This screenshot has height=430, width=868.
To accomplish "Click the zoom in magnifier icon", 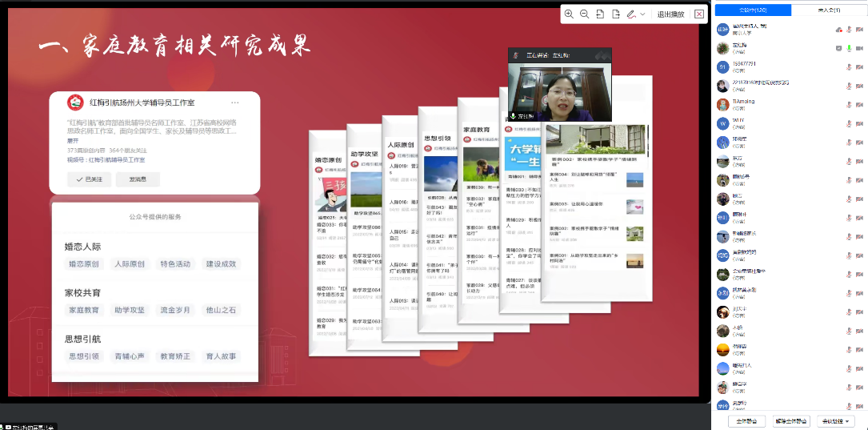I will tap(569, 14).
